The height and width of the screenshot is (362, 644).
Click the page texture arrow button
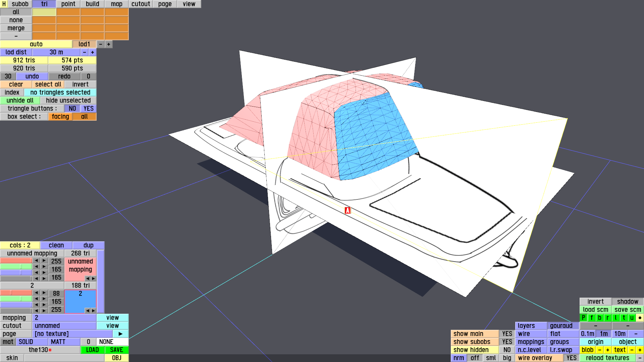click(x=120, y=334)
